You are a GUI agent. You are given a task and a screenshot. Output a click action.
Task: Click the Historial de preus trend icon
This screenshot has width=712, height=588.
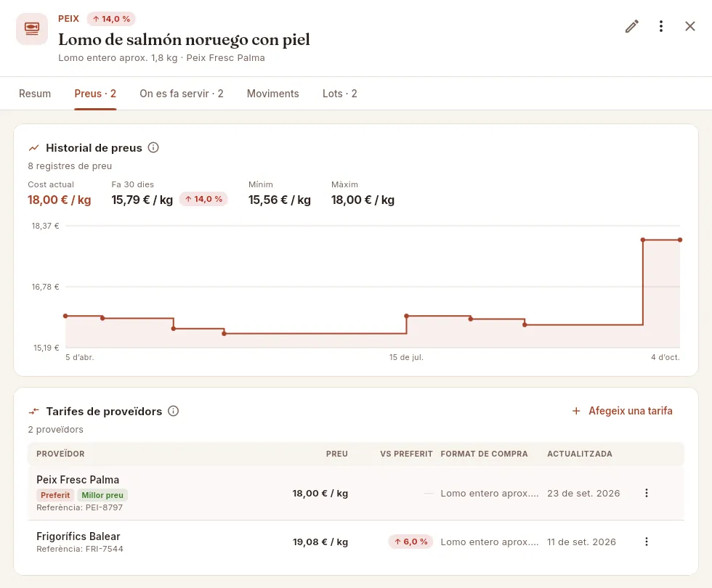pos(34,148)
